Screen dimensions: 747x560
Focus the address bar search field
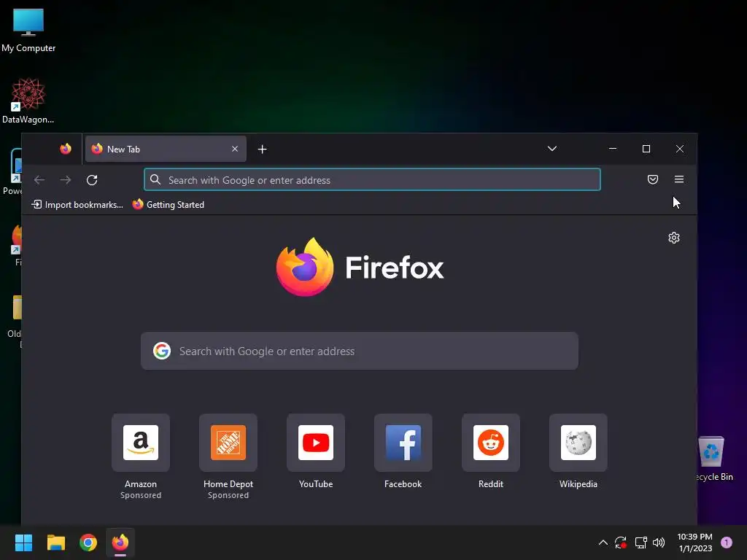pos(372,179)
